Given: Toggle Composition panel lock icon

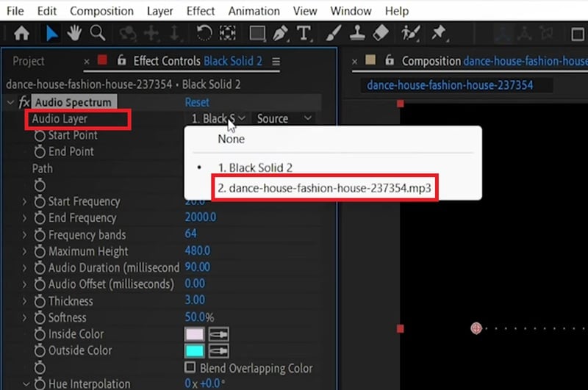Looking at the screenshot, I should click(x=390, y=60).
